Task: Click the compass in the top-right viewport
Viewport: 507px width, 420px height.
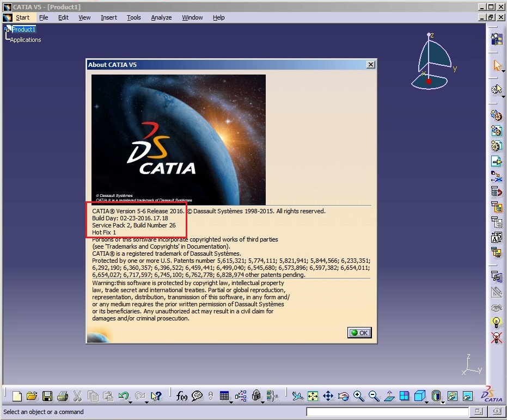Action: [433, 61]
